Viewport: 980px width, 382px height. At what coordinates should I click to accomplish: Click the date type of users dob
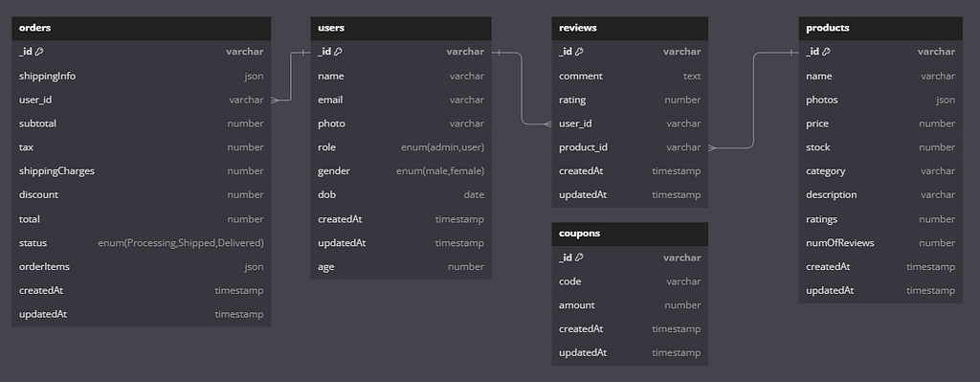coord(474,195)
